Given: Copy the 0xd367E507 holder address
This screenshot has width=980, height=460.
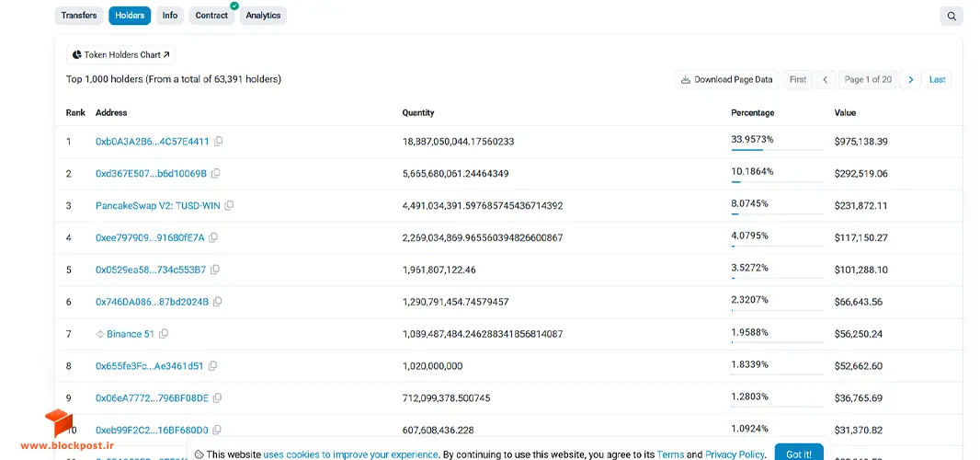Looking at the screenshot, I should pos(216,173).
